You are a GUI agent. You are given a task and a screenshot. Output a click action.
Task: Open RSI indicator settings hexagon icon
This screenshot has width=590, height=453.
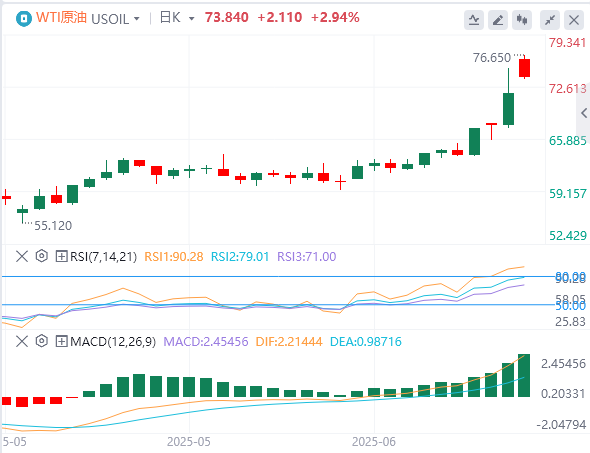(x=41, y=256)
